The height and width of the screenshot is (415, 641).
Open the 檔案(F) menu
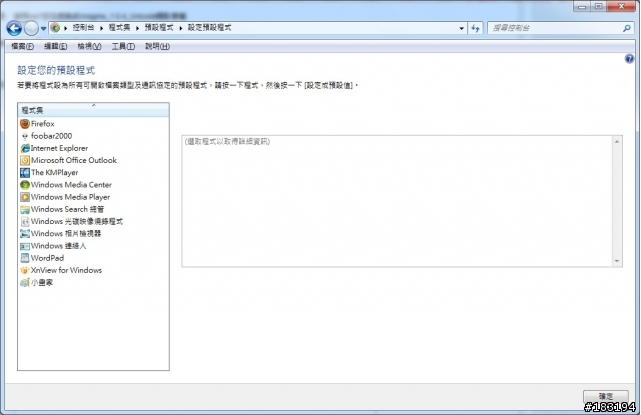click(22, 46)
